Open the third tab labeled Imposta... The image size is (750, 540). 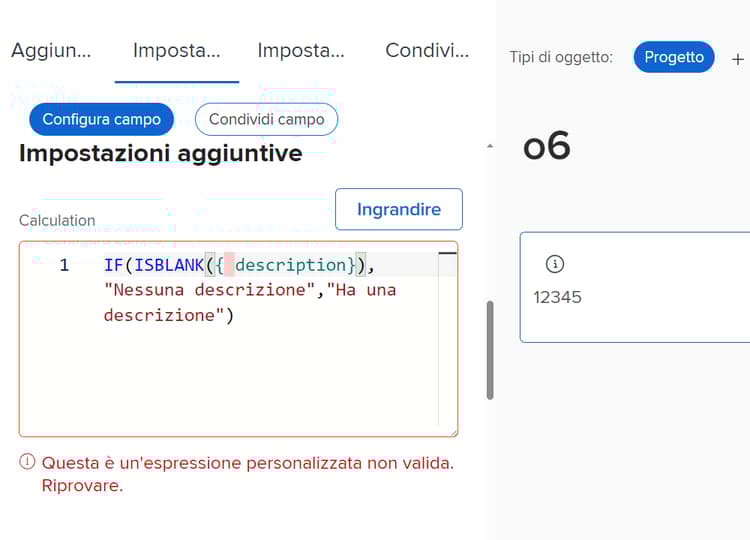[x=301, y=50]
